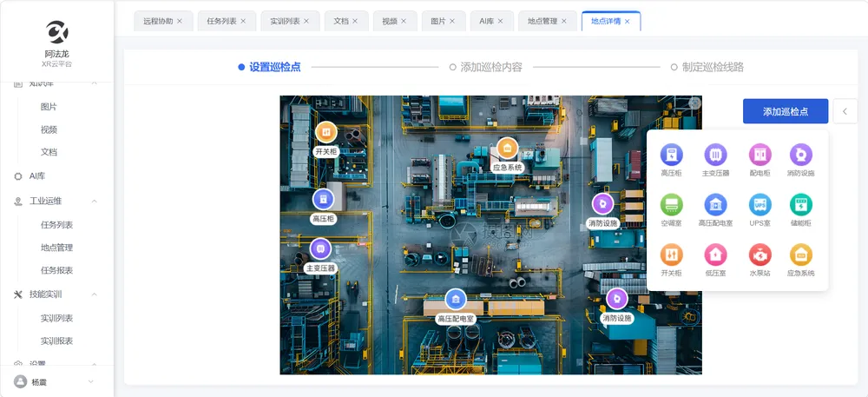Switch to the 实训列表 tab

[x=290, y=21]
